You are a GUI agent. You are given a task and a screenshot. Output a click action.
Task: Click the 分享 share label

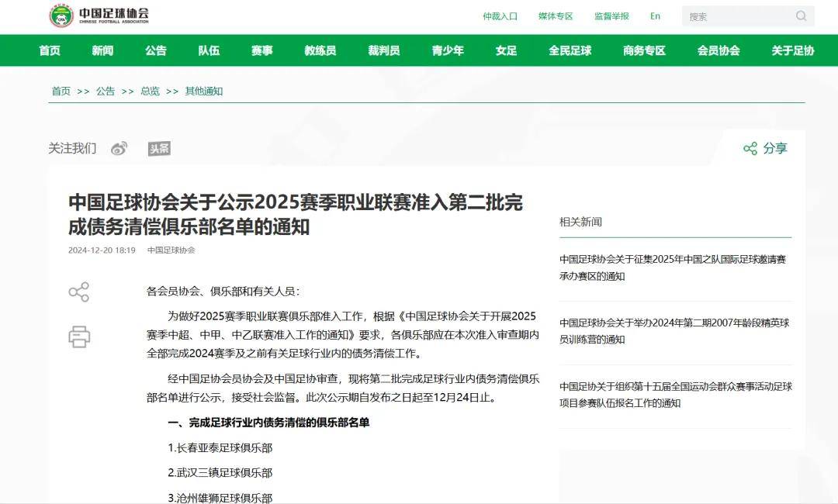point(775,148)
